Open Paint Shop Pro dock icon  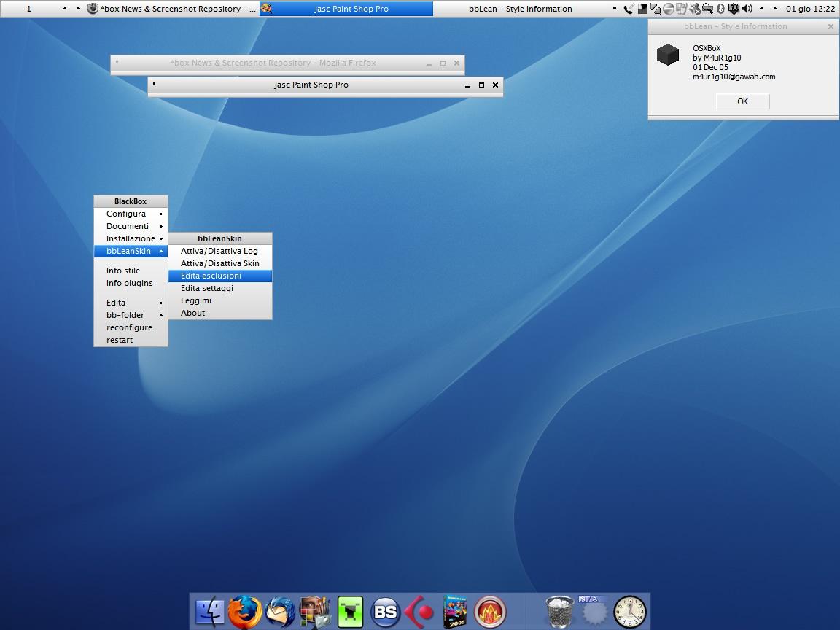315,611
